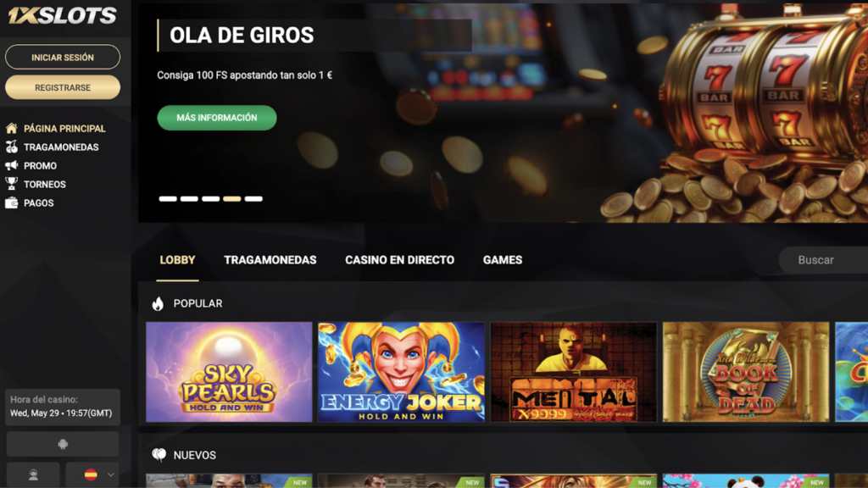Screen dimensions: 868x488
Task: Open the Energy Joker game thumbnail
Action: tap(401, 373)
